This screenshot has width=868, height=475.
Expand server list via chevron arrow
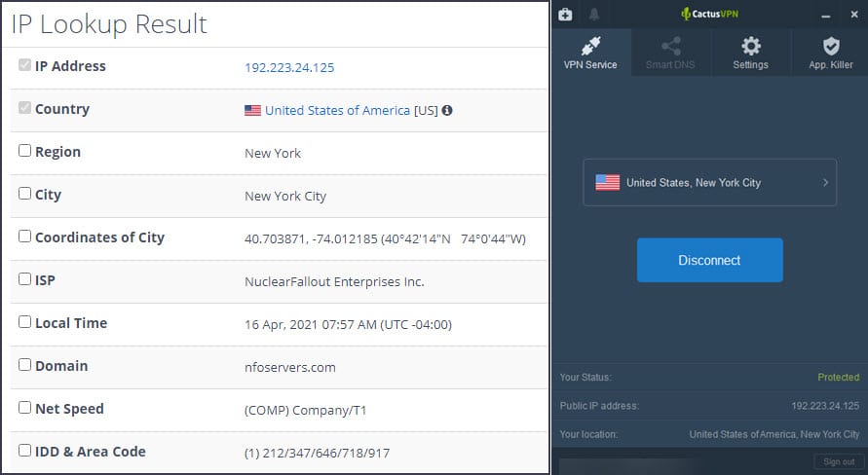825,182
